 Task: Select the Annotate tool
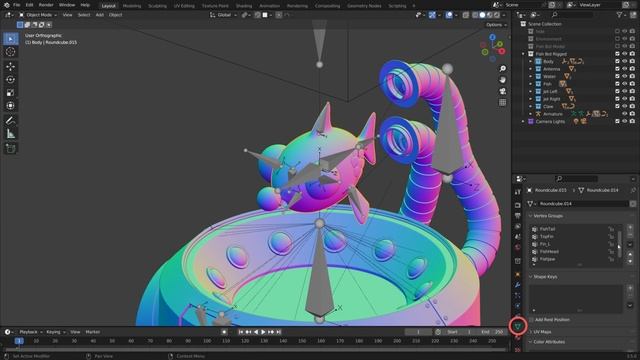11,120
